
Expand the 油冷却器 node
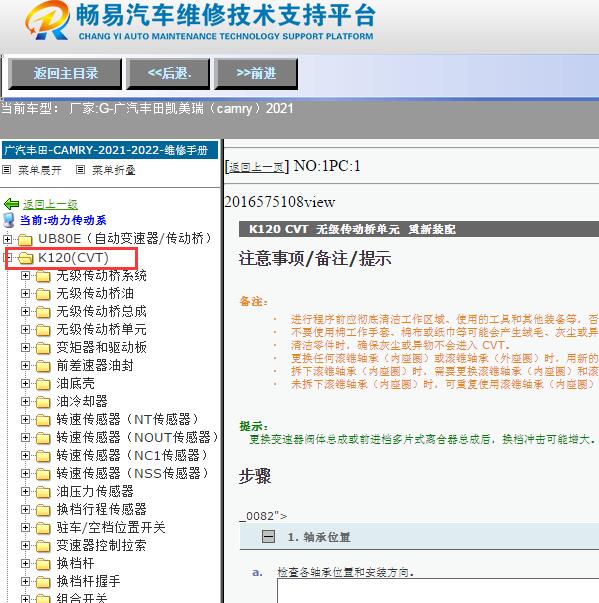pos(25,401)
